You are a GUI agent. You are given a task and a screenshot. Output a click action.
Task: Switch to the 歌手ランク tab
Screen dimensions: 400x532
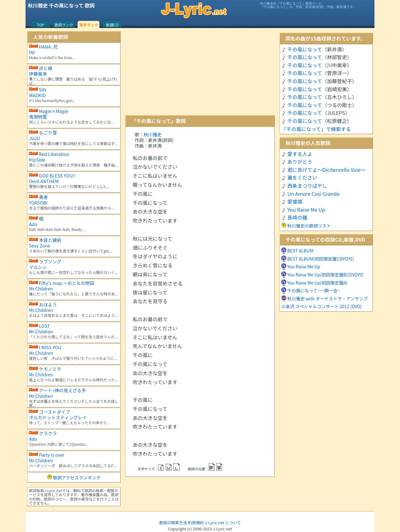[x=88, y=25]
